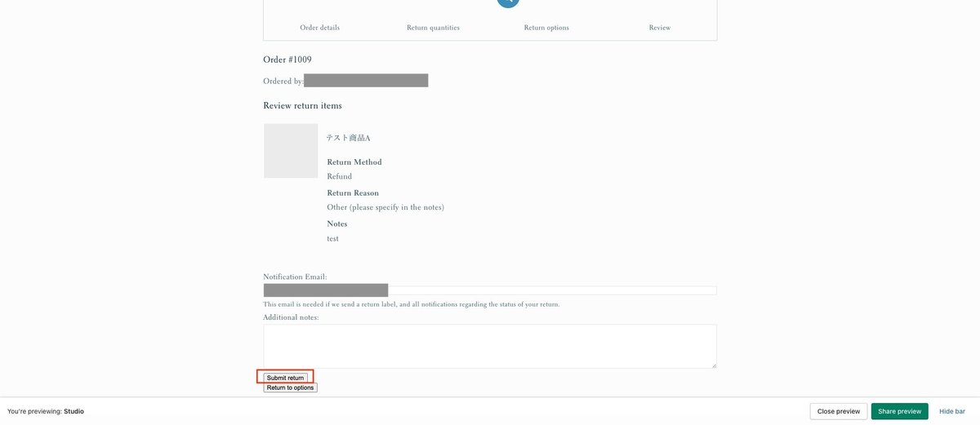Click the Order #1009 heading
The height and width of the screenshot is (425, 980).
coord(287,60)
